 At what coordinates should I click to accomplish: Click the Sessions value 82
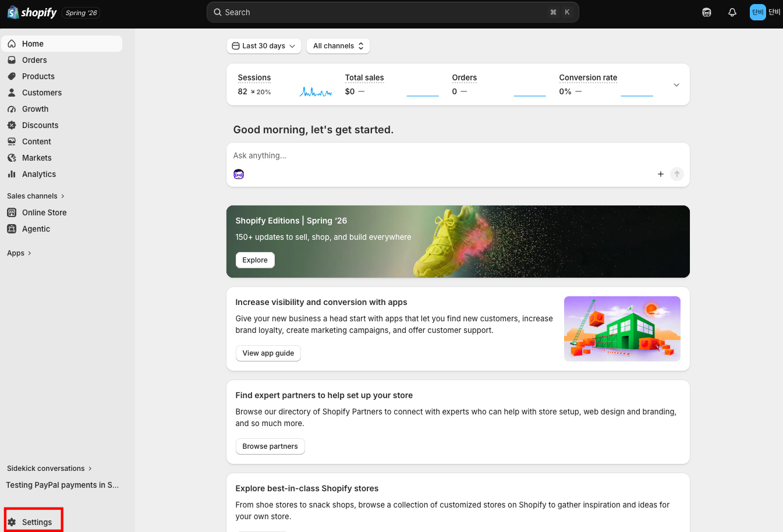[x=243, y=91]
